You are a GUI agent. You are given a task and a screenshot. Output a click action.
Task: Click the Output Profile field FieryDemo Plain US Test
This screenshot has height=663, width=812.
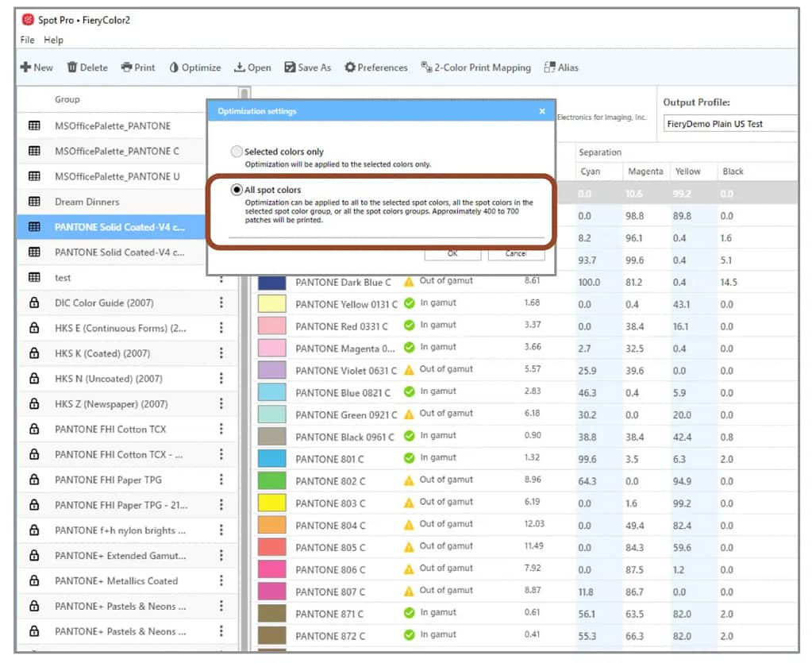click(x=730, y=124)
